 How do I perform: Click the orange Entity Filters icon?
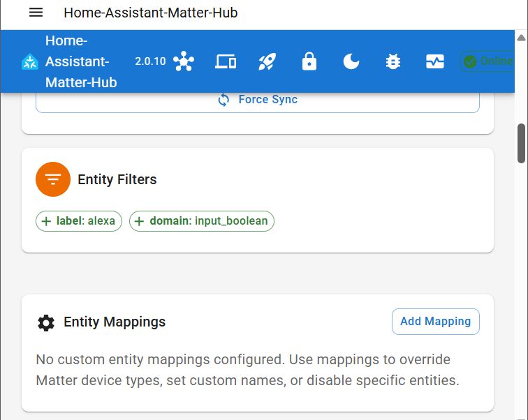tap(53, 179)
